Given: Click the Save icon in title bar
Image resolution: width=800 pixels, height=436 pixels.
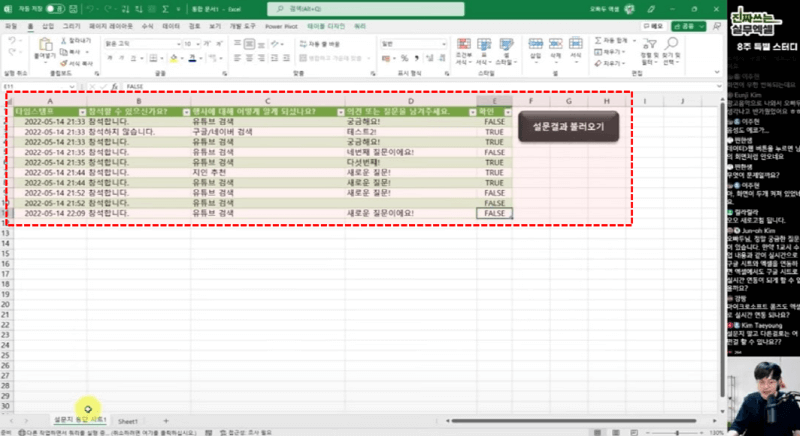Looking at the screenshot, I should click(x=73, y=9).
